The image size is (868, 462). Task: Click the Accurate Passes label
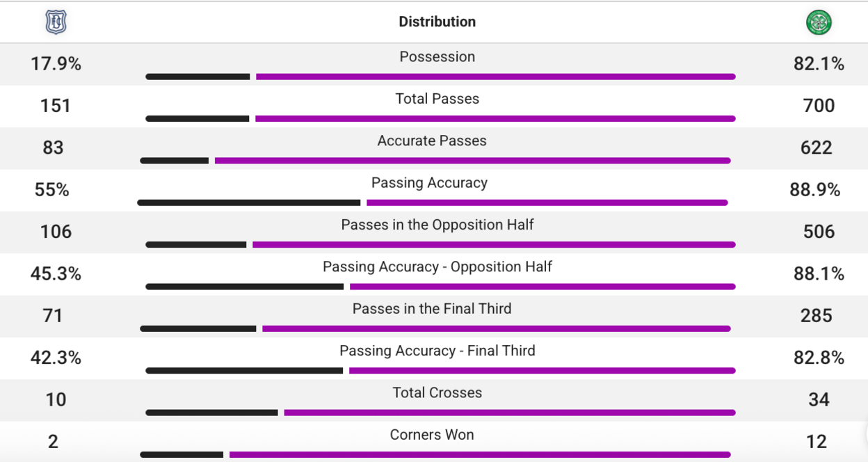pyautogui.click(x=432, y=141)
